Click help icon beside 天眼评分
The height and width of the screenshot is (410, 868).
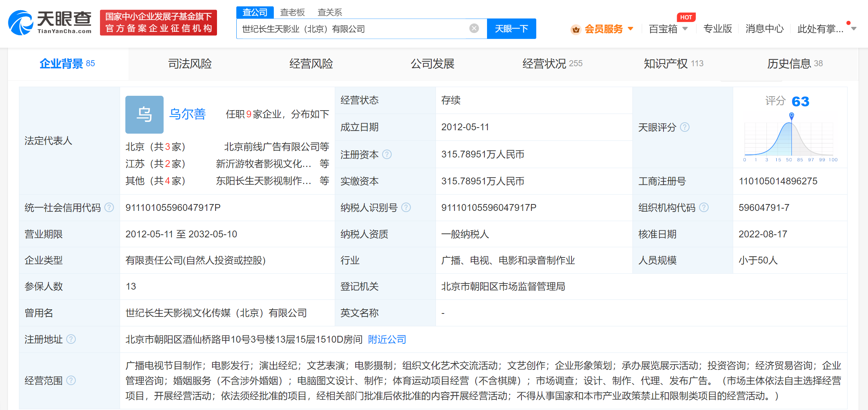685,127
